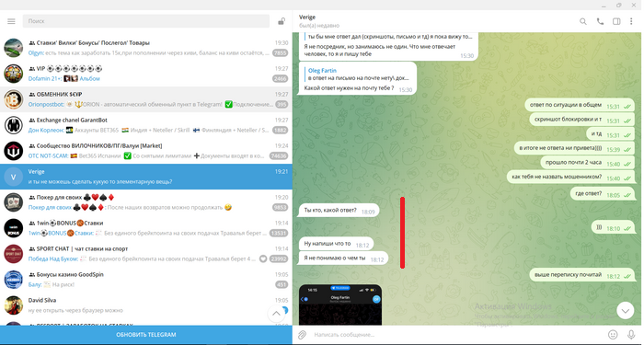Open Exchange chanel GarantBot avatar
This screenshot has width=644, height=345.
point(14,125)
